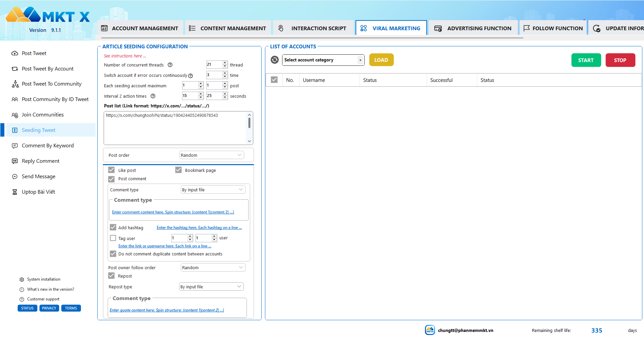Open the Send Message sidebar item
The image size is (644, 339).
pos(39,177)
